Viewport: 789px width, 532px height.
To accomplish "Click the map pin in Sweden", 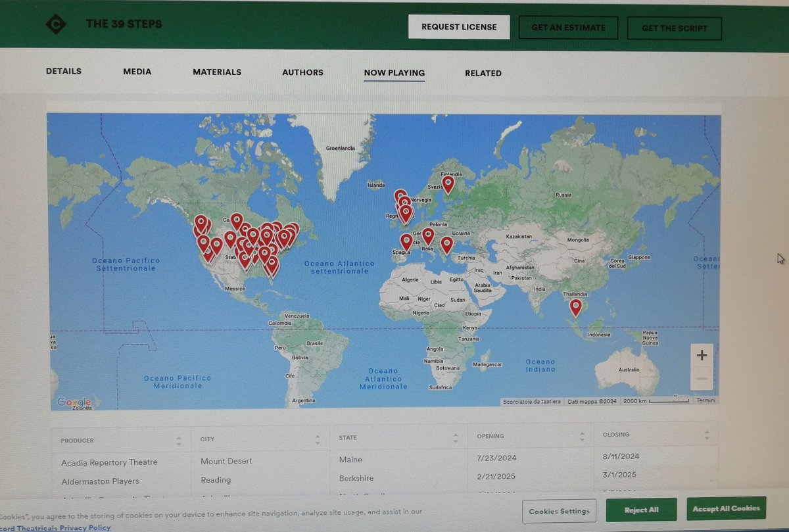I will click(x=448, y=184).
